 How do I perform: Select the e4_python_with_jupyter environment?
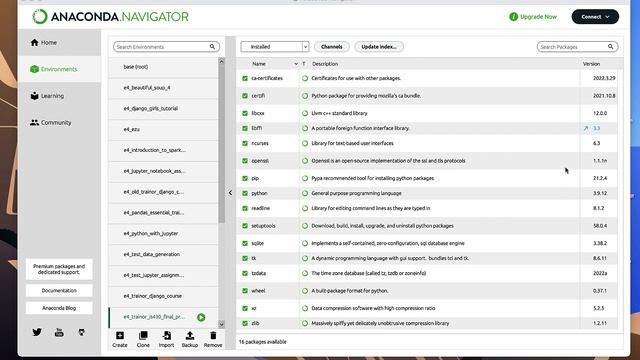pos(163,233)
